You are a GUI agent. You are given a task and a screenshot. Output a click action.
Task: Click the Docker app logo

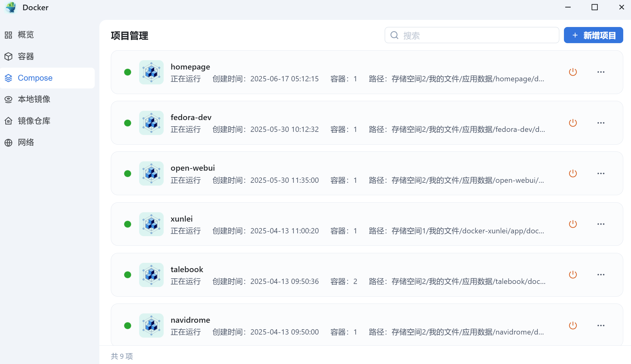click(11, 7)
